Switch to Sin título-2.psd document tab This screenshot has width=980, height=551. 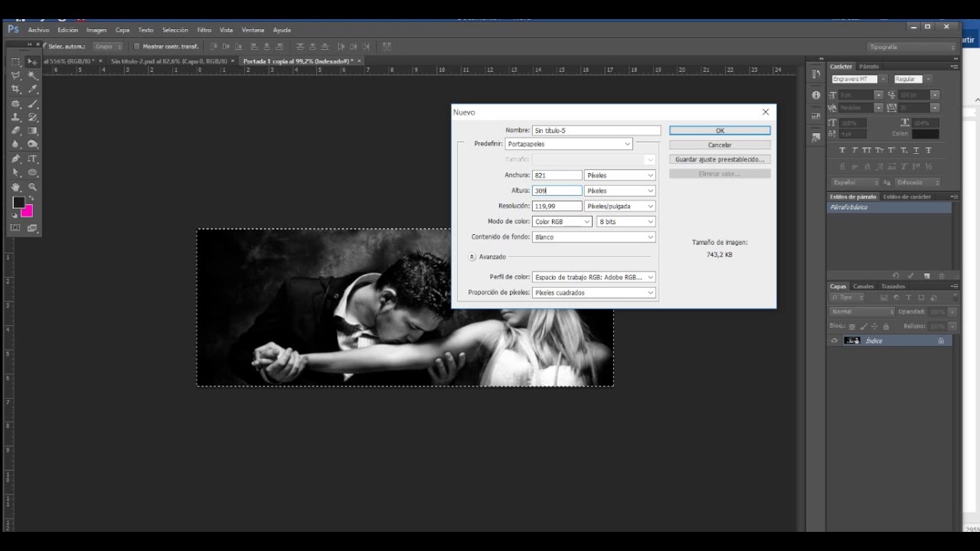click(x=168, y=60)
